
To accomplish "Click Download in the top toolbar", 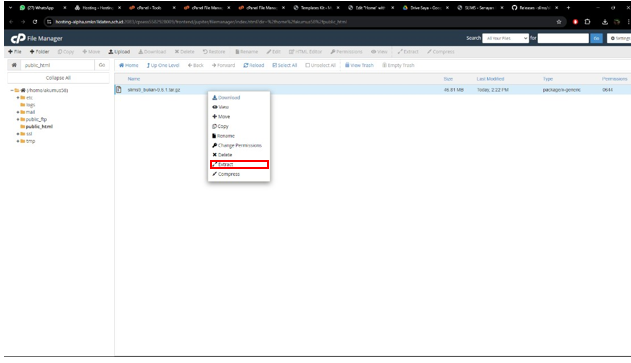I will coord(152,52).
